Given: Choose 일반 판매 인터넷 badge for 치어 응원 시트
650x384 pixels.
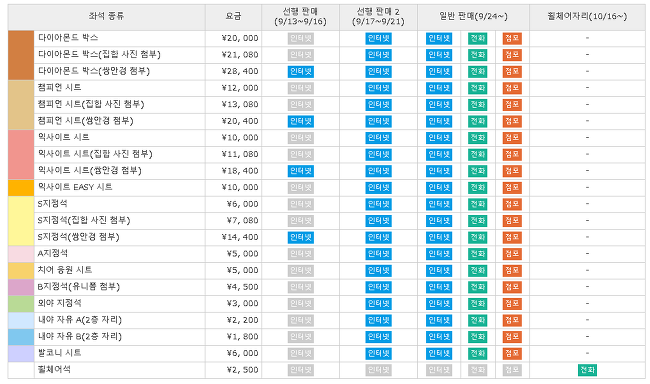Looking at the screenshot, I should pos(439,270).
